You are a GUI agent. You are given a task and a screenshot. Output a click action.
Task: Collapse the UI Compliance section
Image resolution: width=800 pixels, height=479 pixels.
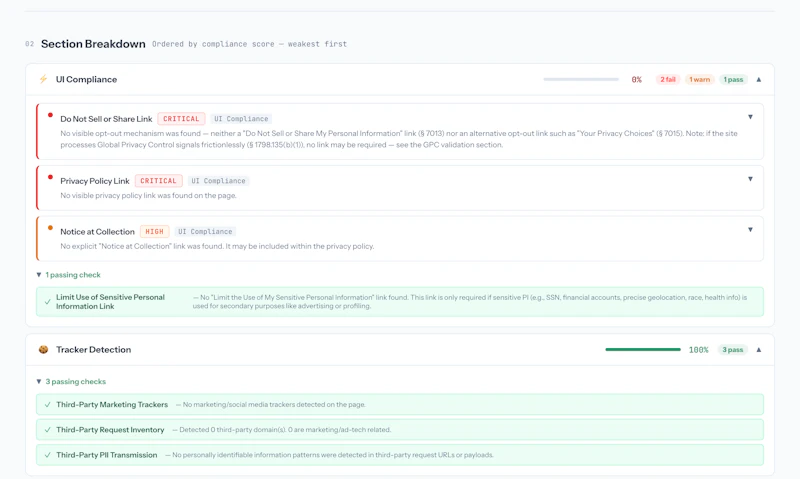tap(759, 80)
